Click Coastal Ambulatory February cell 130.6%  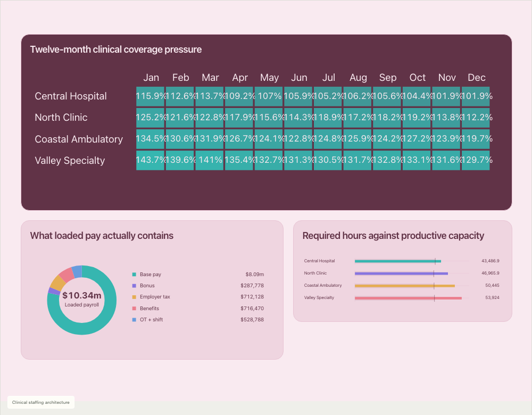(180, 139)
